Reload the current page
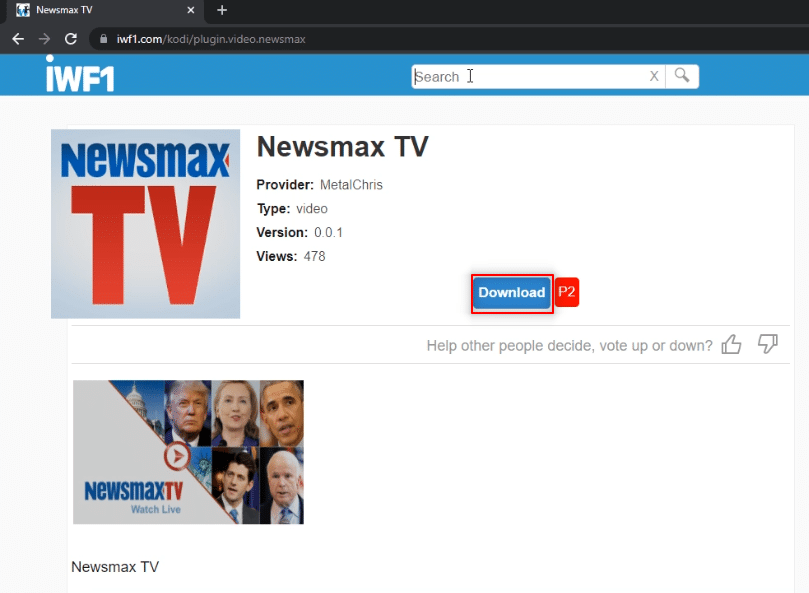The height and width of the screenshot is (593, 809). point(71,39)
